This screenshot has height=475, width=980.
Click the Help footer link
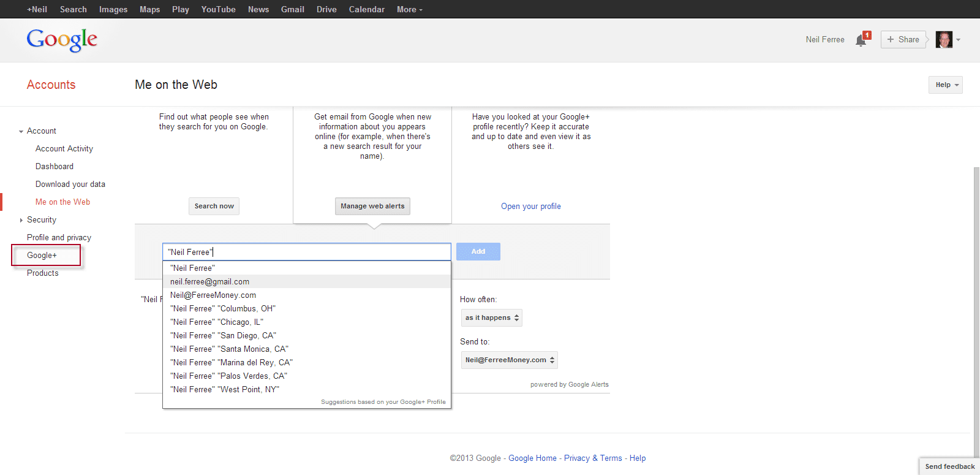click(638, 458)
